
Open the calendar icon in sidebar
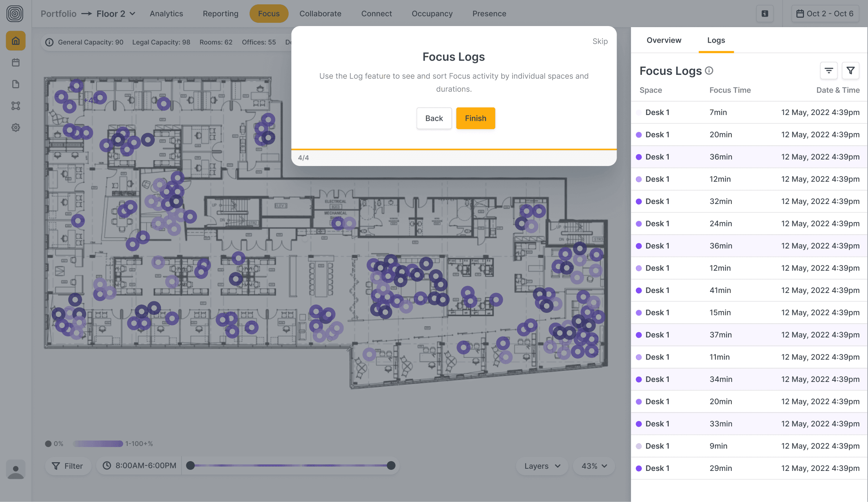[16, 63]
